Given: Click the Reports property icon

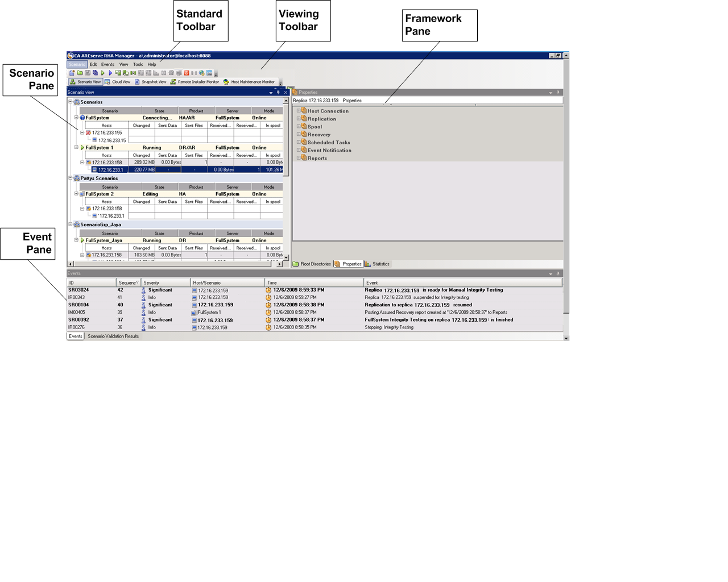Looking at the screenshot, I should (304, 157).
